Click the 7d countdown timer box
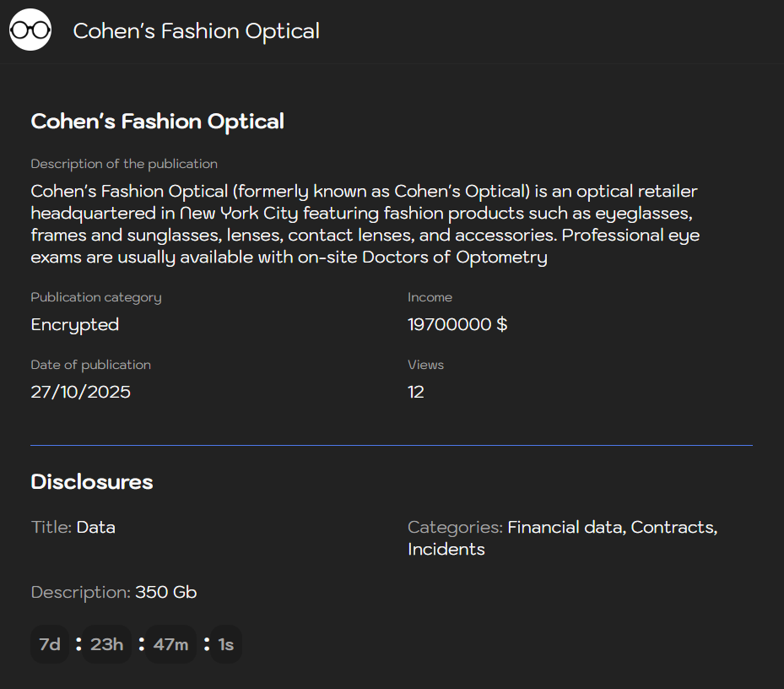 pyautogui.click(x=49, y=643)
